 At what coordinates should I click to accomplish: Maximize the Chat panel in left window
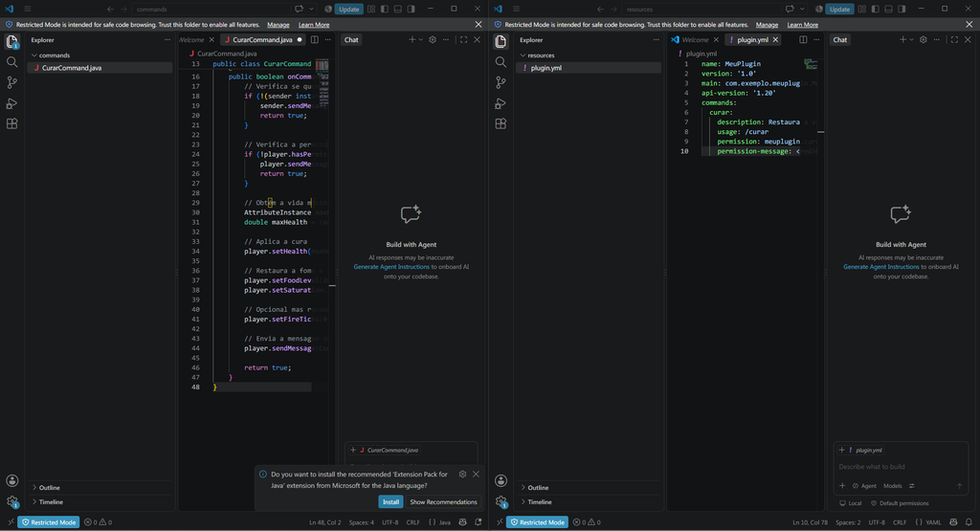point(463,39)
